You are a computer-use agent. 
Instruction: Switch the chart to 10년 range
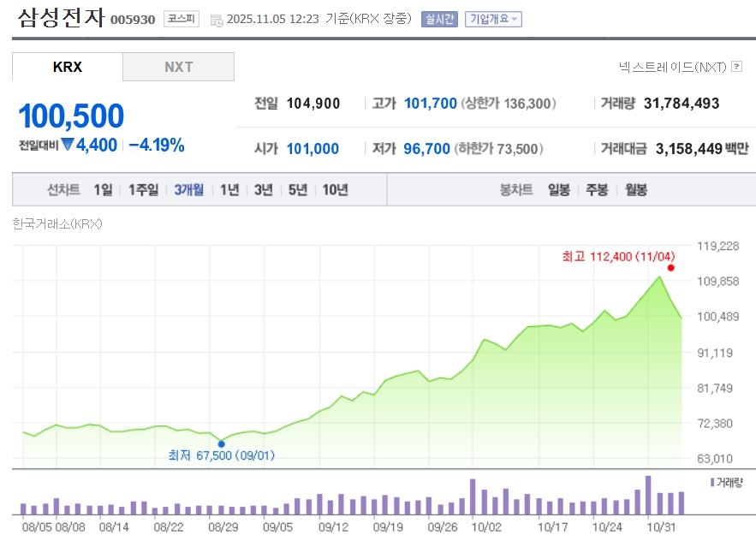tap(335, 190)
